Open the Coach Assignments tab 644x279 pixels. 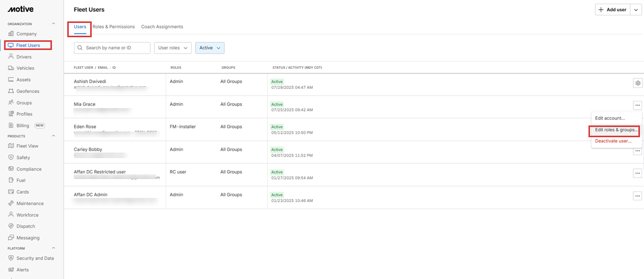pos(162,27)
